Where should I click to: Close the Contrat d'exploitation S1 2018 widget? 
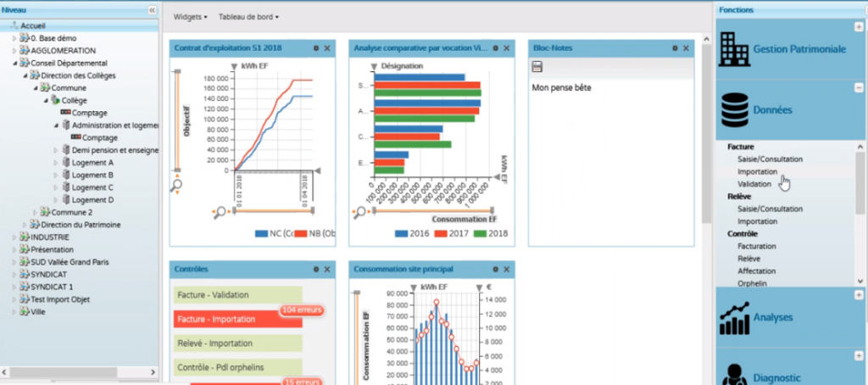(327, 48)
